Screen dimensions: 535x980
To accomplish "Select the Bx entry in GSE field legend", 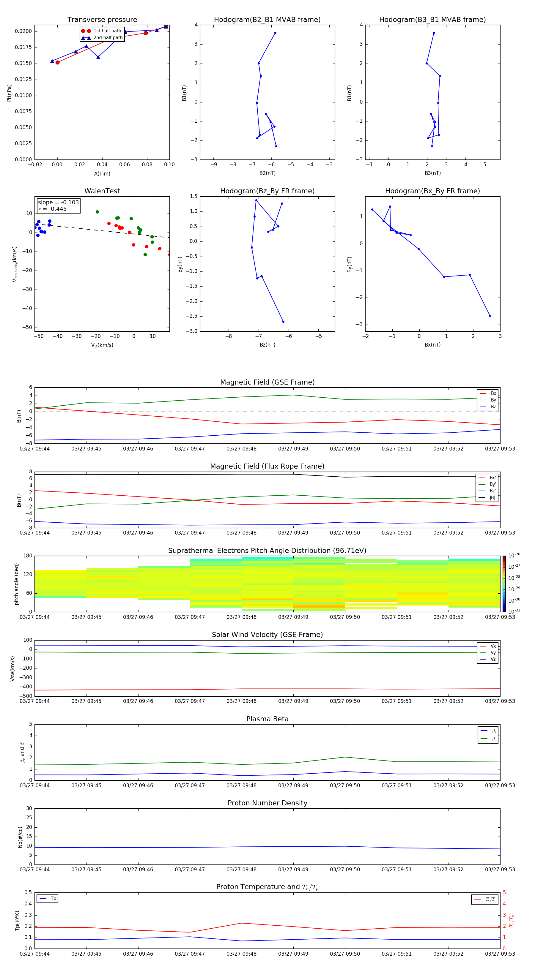I will point(488,393).
